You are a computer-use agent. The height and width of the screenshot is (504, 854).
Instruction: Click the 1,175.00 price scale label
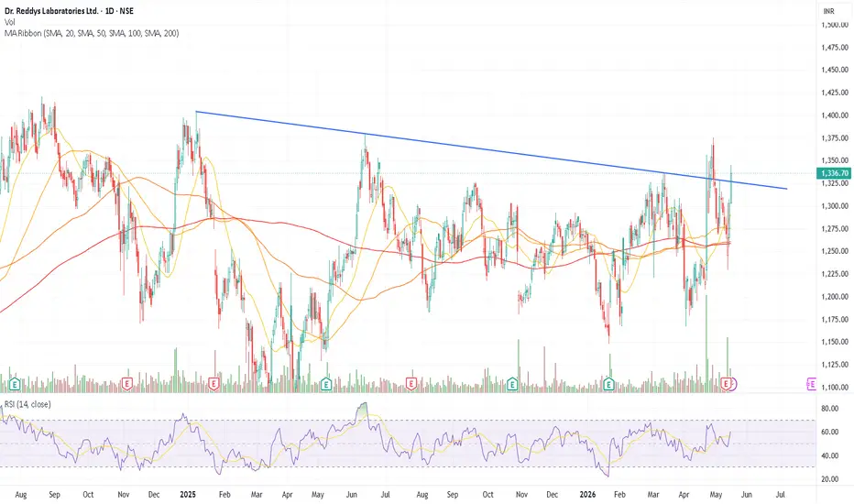(x=835, y=319)
